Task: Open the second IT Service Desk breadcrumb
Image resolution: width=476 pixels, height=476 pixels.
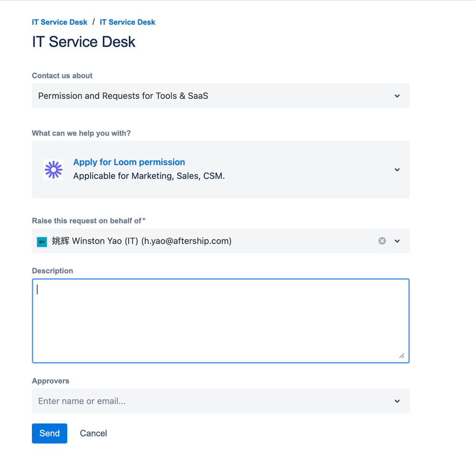Action: (x=128, y=22)
